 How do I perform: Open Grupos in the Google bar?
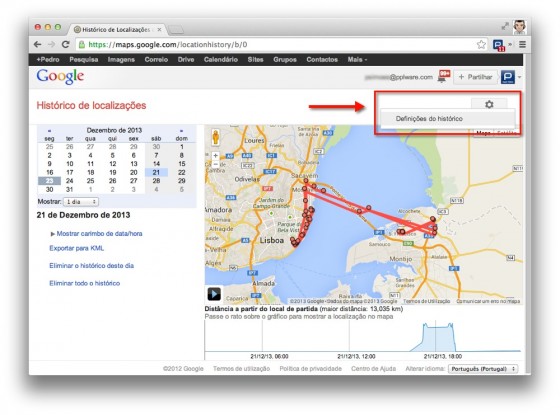click(285, 60)
